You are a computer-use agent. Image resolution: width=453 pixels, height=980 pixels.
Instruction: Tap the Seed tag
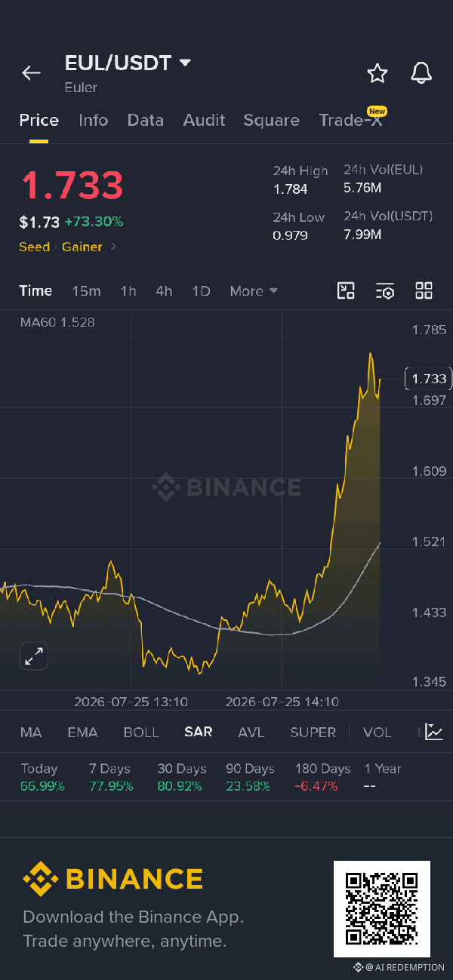click(35, 247)
